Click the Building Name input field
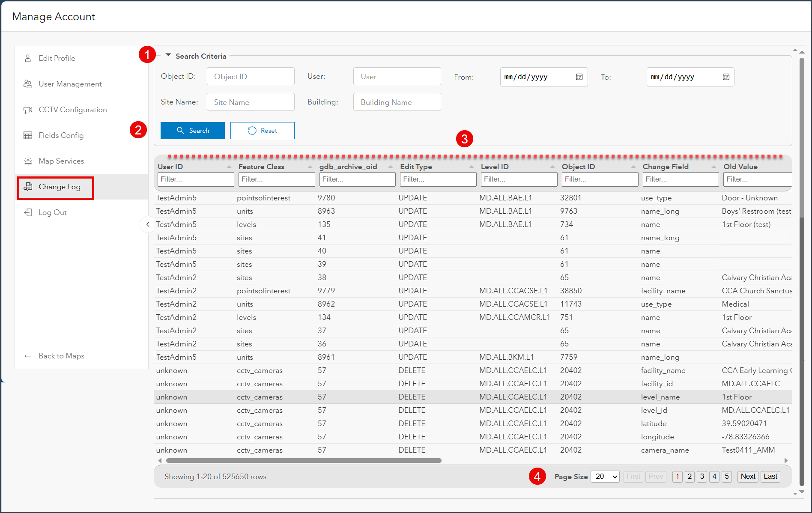The image size is (812, 513). (397, 102)
